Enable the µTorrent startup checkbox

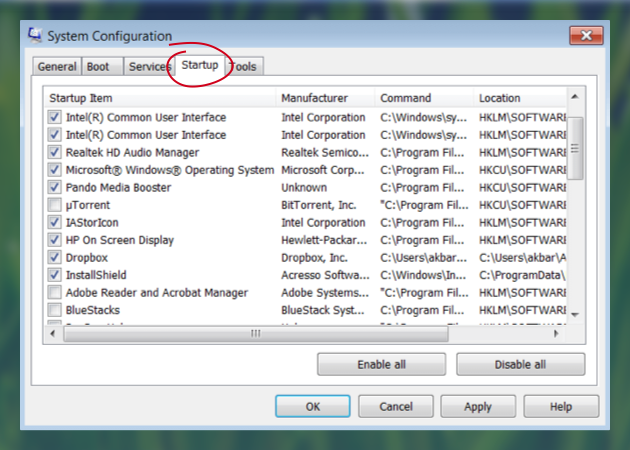click(x=54, y=205)
